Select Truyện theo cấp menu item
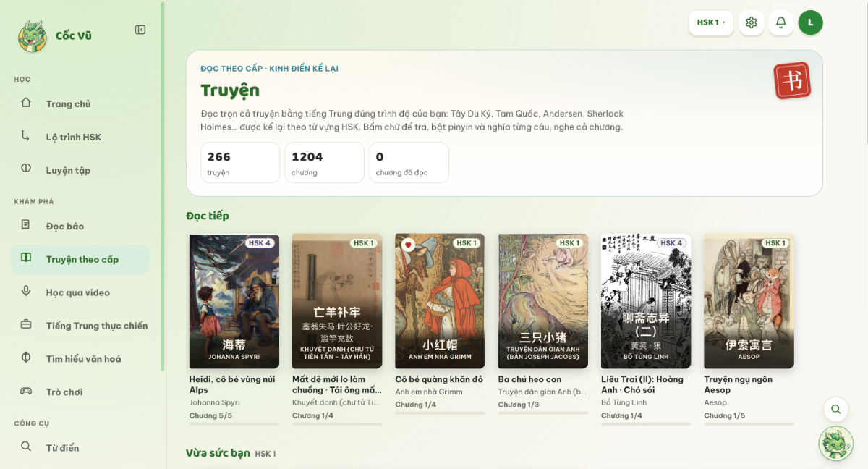Screen dimensions: 868x469 [x=80, y=259]
